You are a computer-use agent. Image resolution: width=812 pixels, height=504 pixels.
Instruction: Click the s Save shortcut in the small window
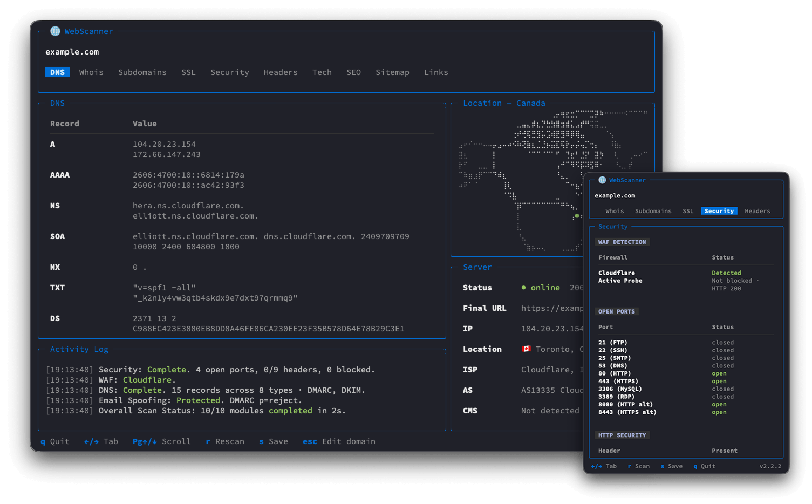[672, 466]
